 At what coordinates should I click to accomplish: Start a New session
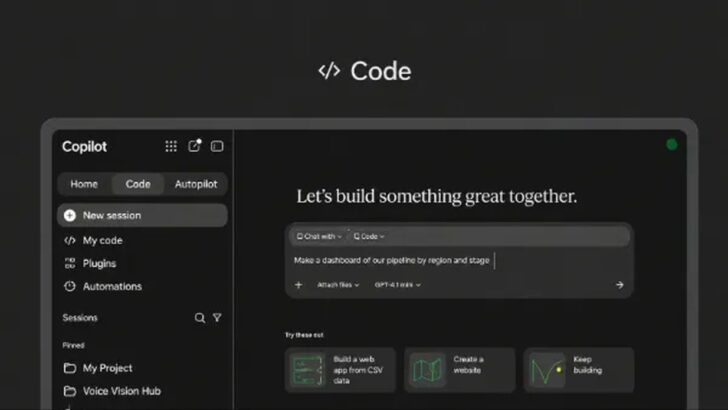click(143, 215)
